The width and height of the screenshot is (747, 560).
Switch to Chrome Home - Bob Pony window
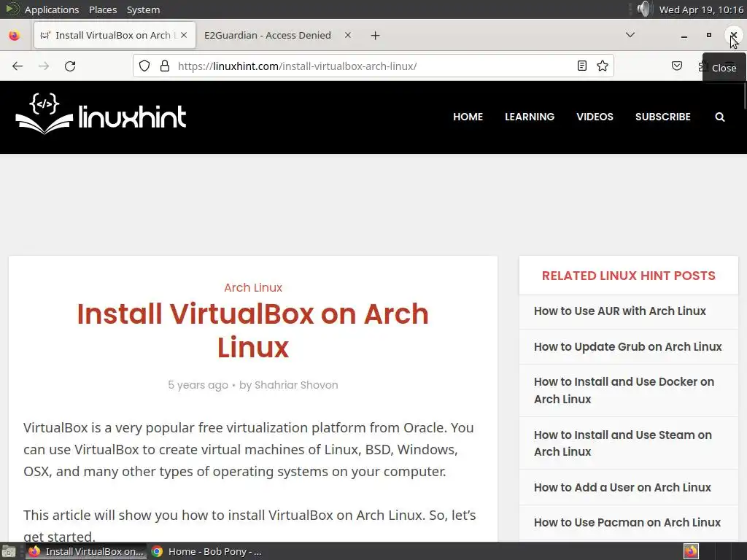click(206, 551)
